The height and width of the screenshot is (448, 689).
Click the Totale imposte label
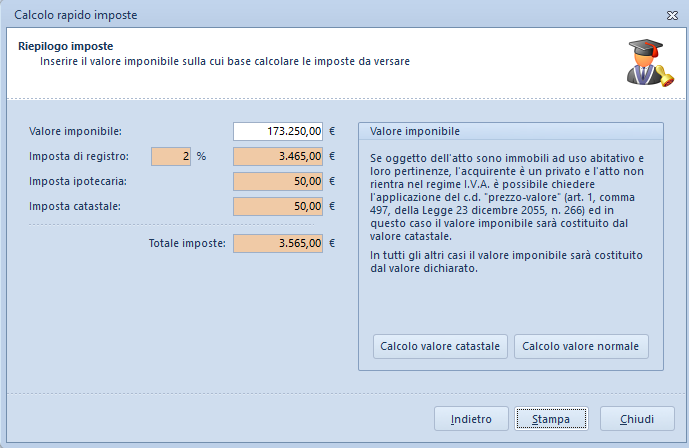[188, 243]
